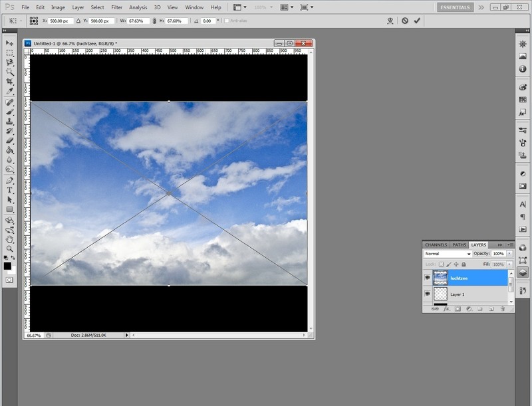Select the Zoom tool in the toolbox
Viewport: 532px width, 406px height.
(x=9, y=249)
